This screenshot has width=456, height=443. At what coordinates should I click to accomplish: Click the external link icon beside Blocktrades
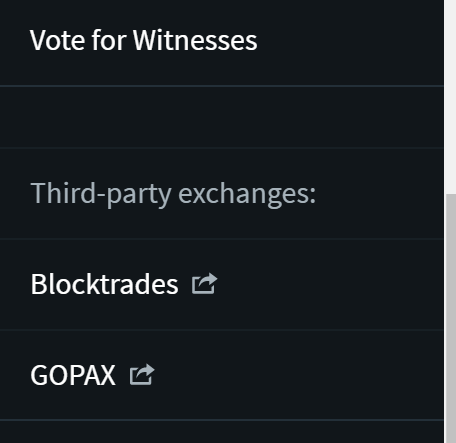[x=204, y=284]
